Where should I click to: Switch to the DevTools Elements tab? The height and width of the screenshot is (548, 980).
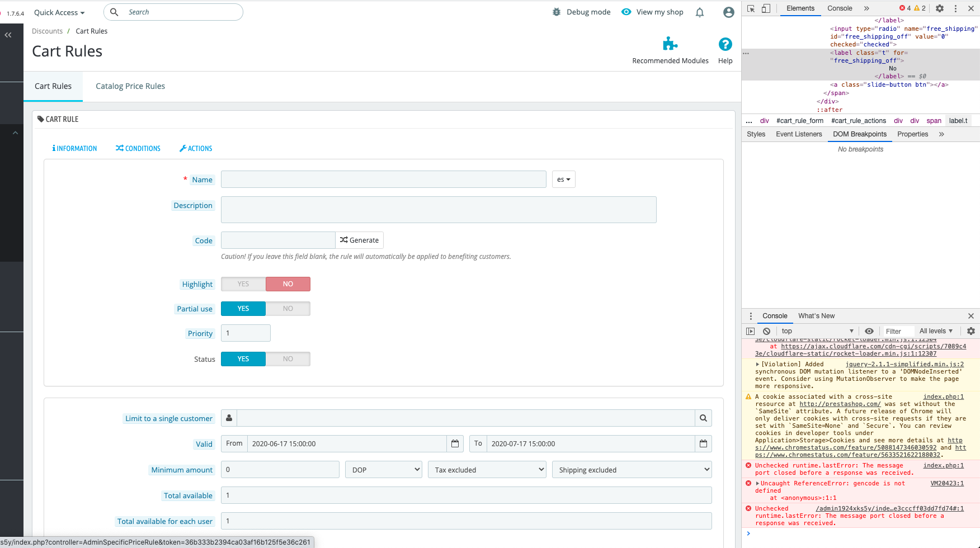[x=800, y=8]
